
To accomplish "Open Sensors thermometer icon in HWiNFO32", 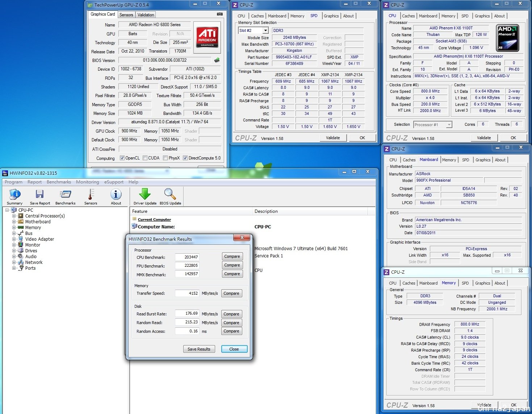I will click(91, 197).
